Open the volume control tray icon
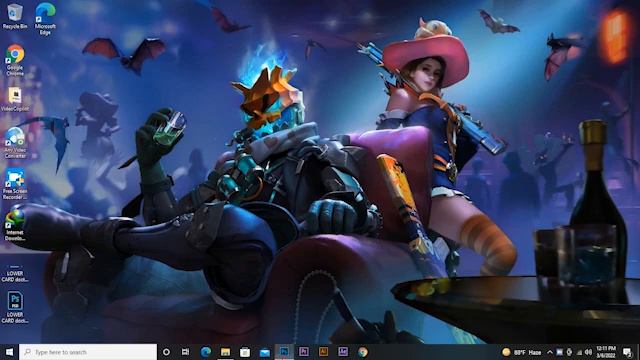Image resolution: width=640 pixels, height=360 pixels. coord(588,352)
